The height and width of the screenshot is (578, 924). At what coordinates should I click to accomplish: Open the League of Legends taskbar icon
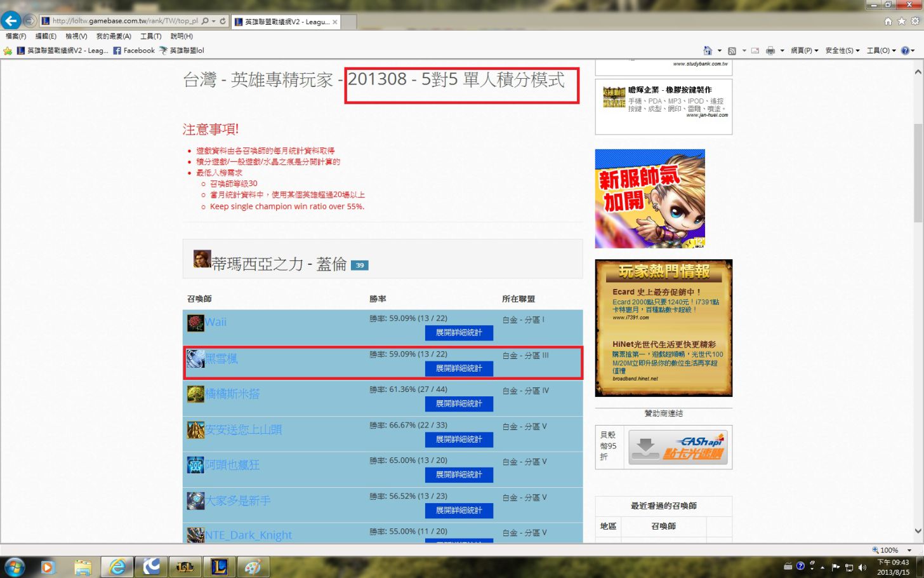pyautogui.click(x=220, y=567)
